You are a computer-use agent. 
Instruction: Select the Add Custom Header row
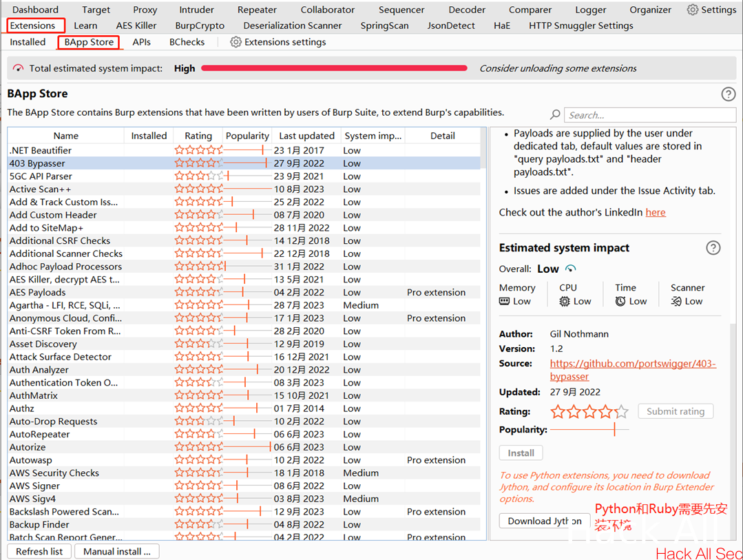(x=244, y=215)
